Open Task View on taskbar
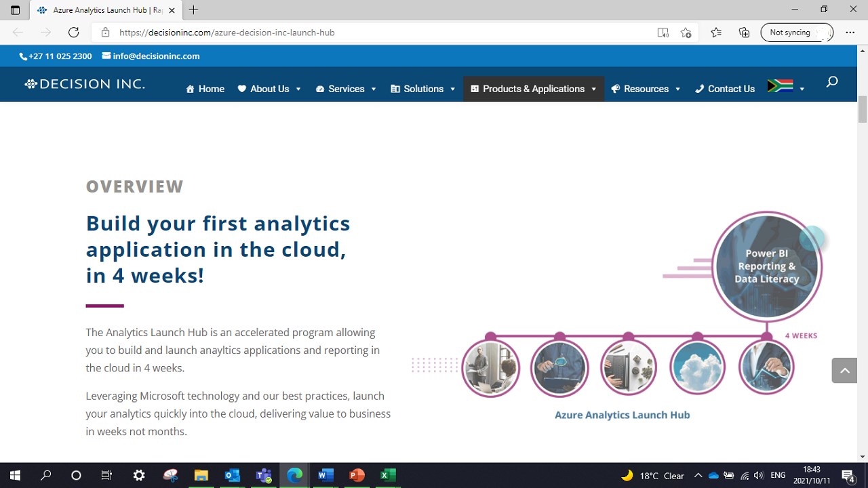The height and width of the screenshot is (488, 868). pos(106,475)
